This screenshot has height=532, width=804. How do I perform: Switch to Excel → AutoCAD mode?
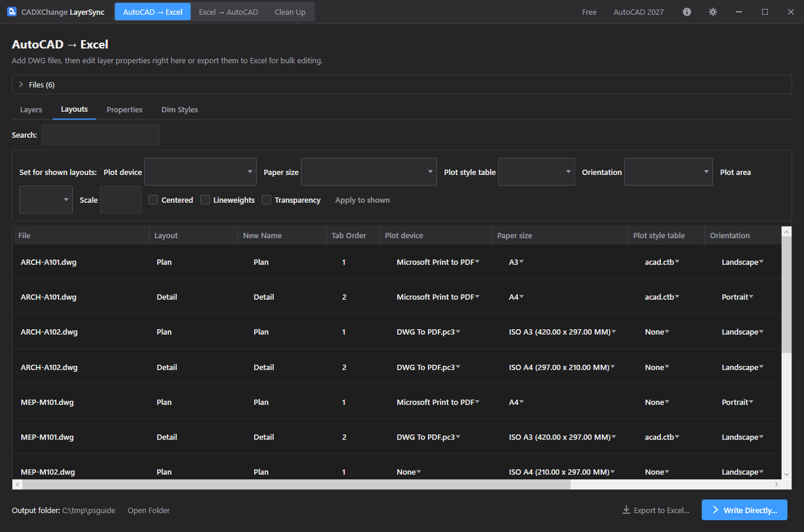(x=229, y=12)
